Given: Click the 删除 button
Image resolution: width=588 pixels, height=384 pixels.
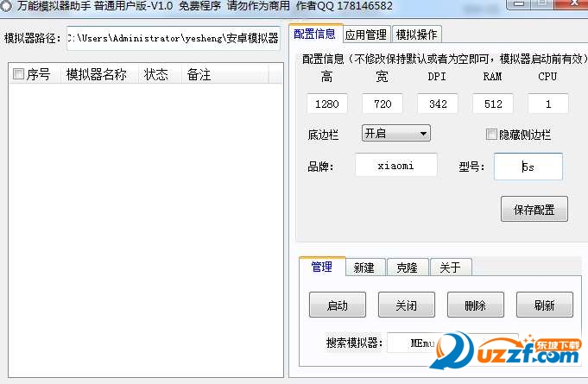Looking at the screenshot, I should coord(476,305).
